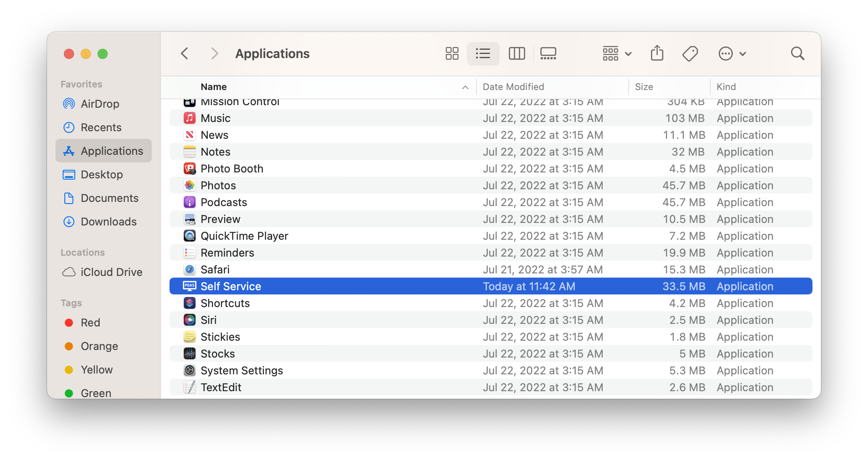Select the System Settings row
This screenshot has height=461, width=868.
point(241,371)
